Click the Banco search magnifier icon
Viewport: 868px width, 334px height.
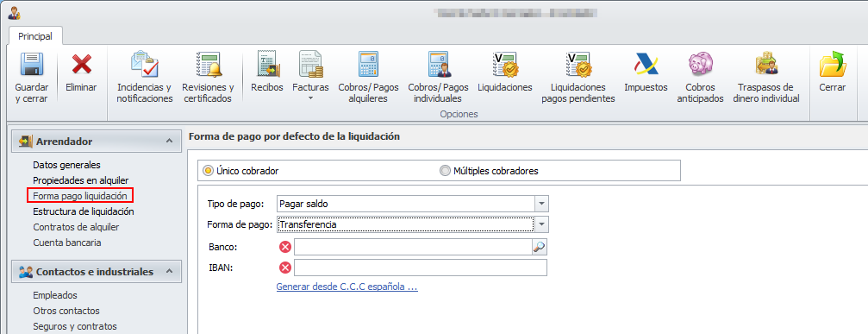540,247
